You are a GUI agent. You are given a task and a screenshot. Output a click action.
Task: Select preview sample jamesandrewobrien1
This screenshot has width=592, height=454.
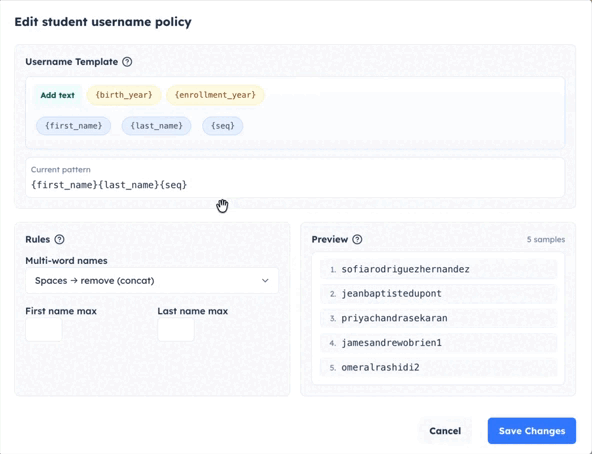point(438,343)
